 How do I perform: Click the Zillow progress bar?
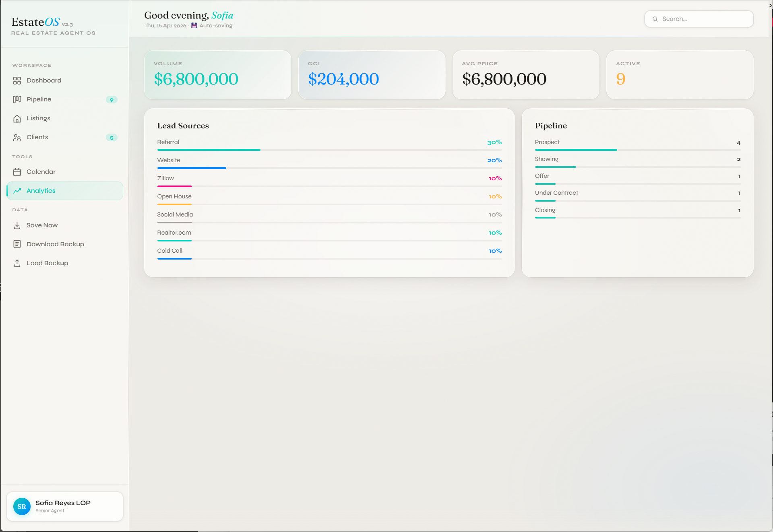coord(329,186)
